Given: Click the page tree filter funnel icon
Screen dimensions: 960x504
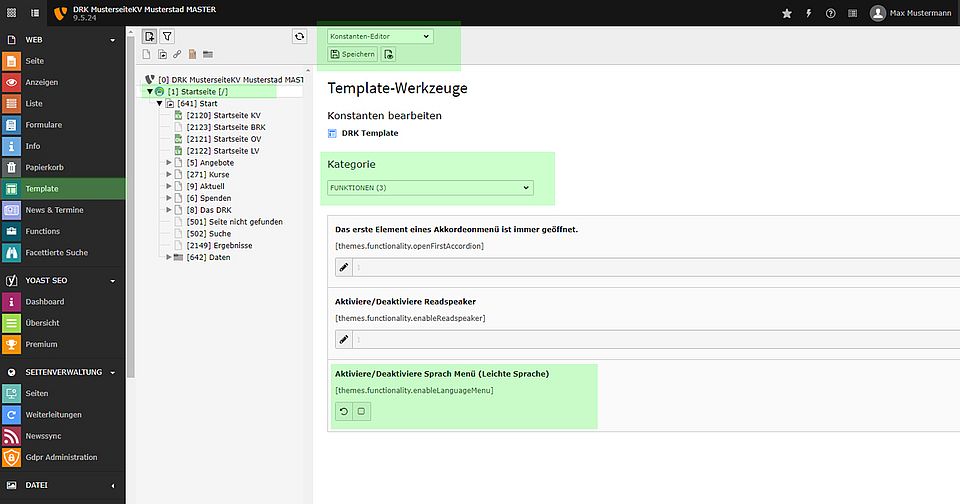Looking at the screenshot, I should pyautogui.click(x=167, y=36).
